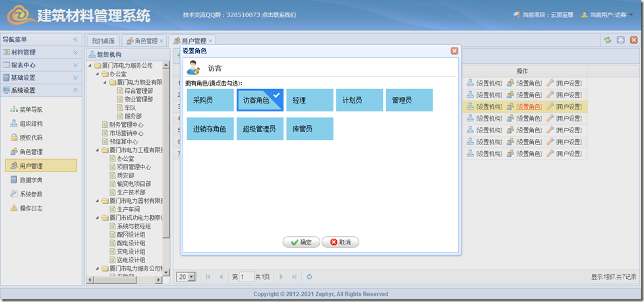Select the 超级管理员 role tile
The image size is (644, 302).
[x=259, y=129]
